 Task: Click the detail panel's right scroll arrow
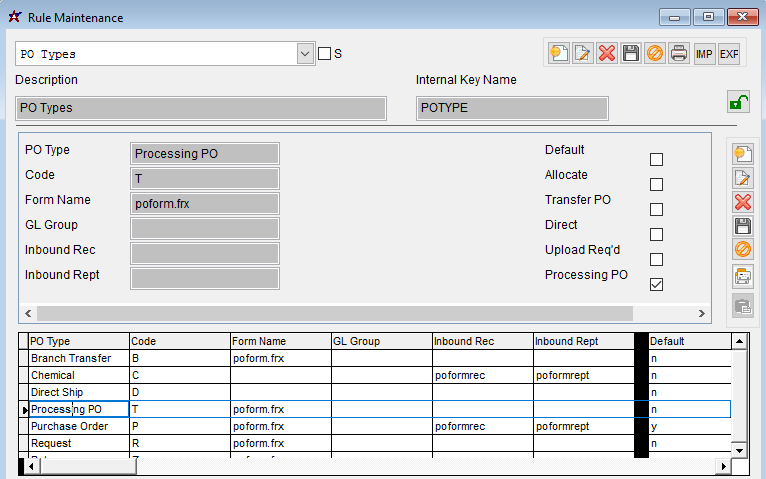point(703,314)
